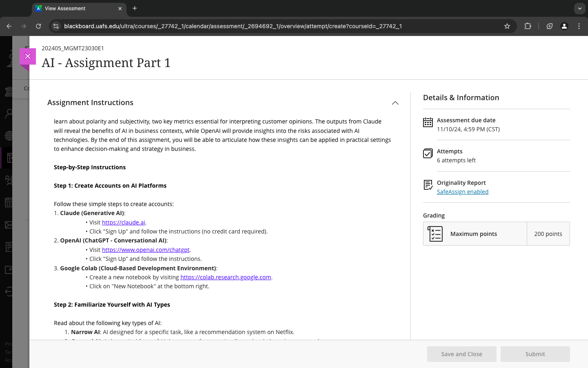The image size is (588, 368).
Task: Click the 6 attempts left text
Action: [456, 160]
